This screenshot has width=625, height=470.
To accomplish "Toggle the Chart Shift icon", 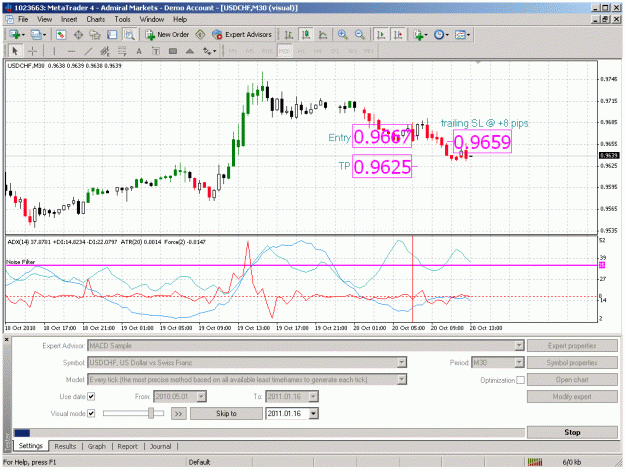I will pos(398,35).
